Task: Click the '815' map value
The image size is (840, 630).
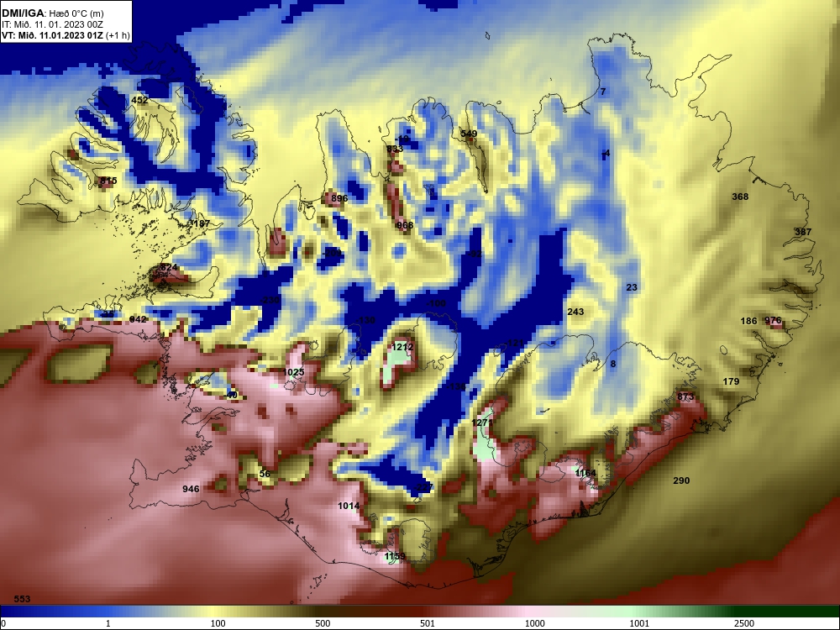Action: click(x=108, y=181)
